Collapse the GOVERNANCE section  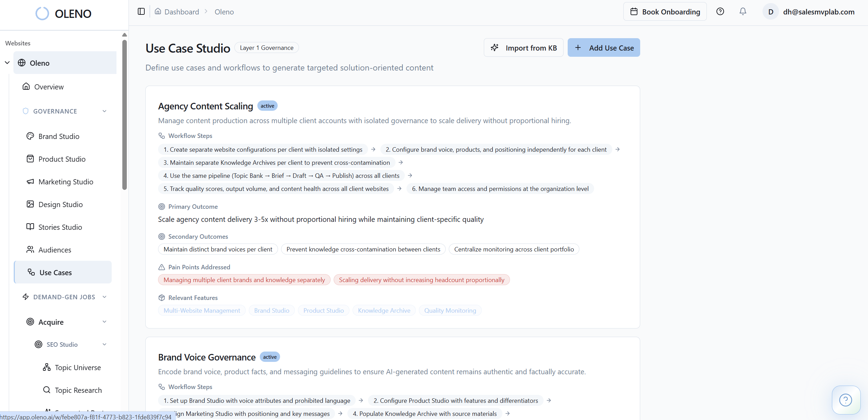pyautogui.click(x=105, y=111)
